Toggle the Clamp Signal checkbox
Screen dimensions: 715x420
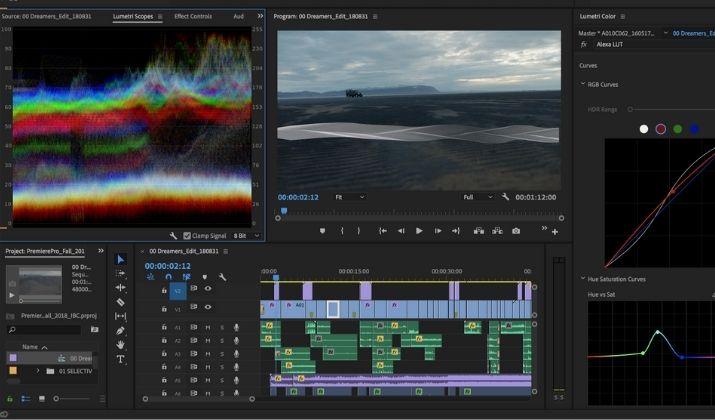pyautogui.click(x=187, y=236)
